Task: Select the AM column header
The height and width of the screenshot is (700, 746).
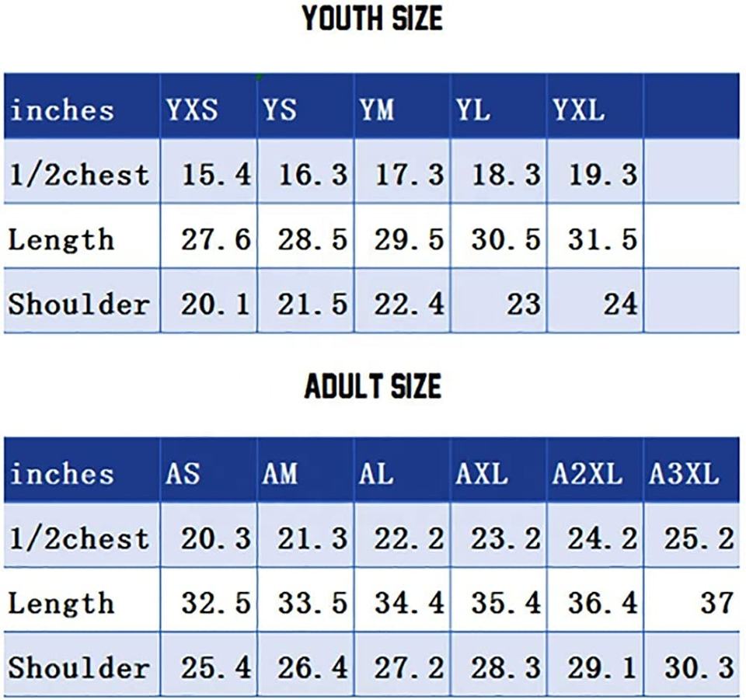Action: [x=280, y=473]
